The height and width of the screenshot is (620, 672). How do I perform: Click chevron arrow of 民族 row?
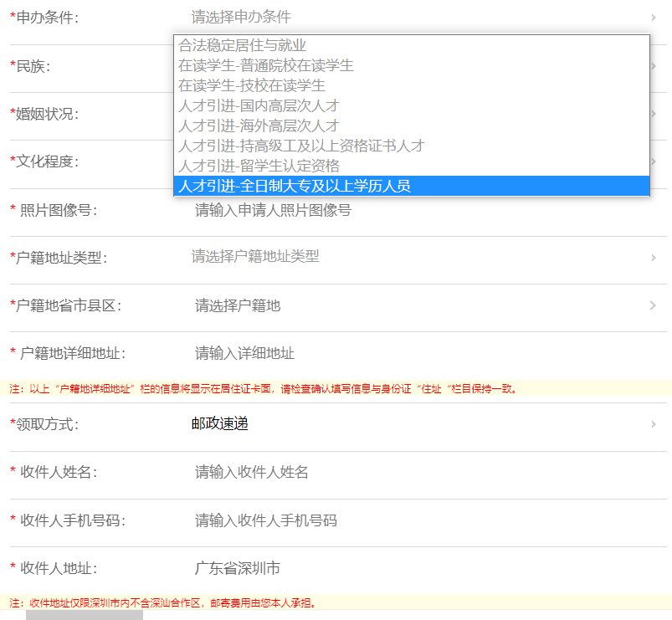(x=654, y=66)
